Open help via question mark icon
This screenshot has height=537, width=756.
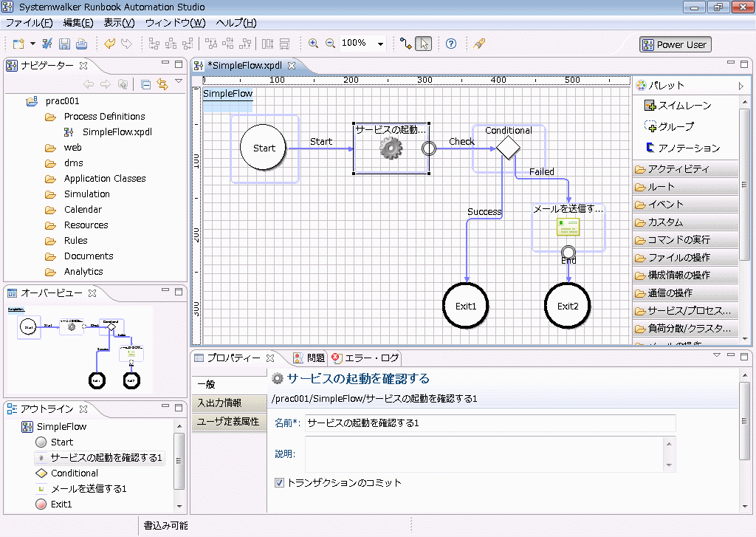pos(451,44)
